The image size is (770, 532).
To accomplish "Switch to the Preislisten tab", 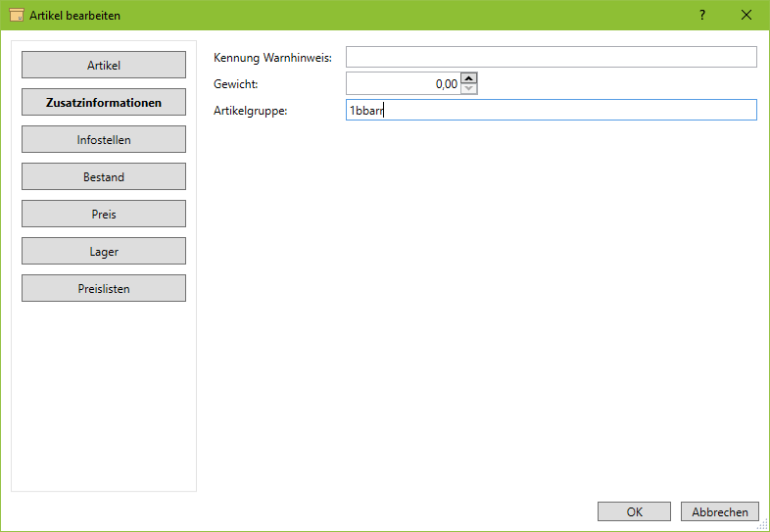I will [104, 289].
